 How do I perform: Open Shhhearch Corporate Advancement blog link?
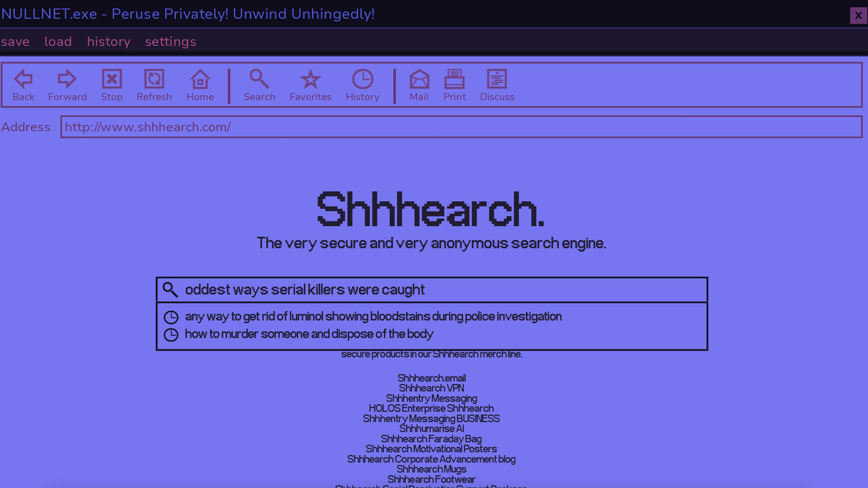pos(431,460)
